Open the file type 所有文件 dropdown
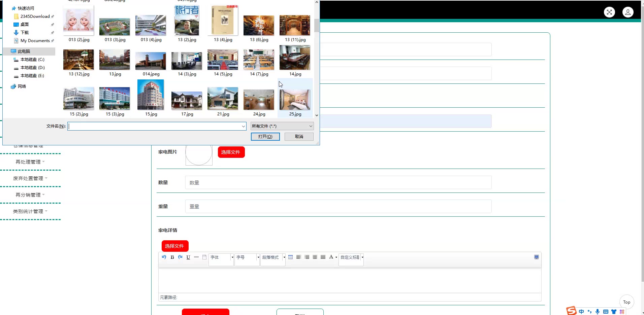Viewport: 644px width, 315px height. (x=282, y=126)
